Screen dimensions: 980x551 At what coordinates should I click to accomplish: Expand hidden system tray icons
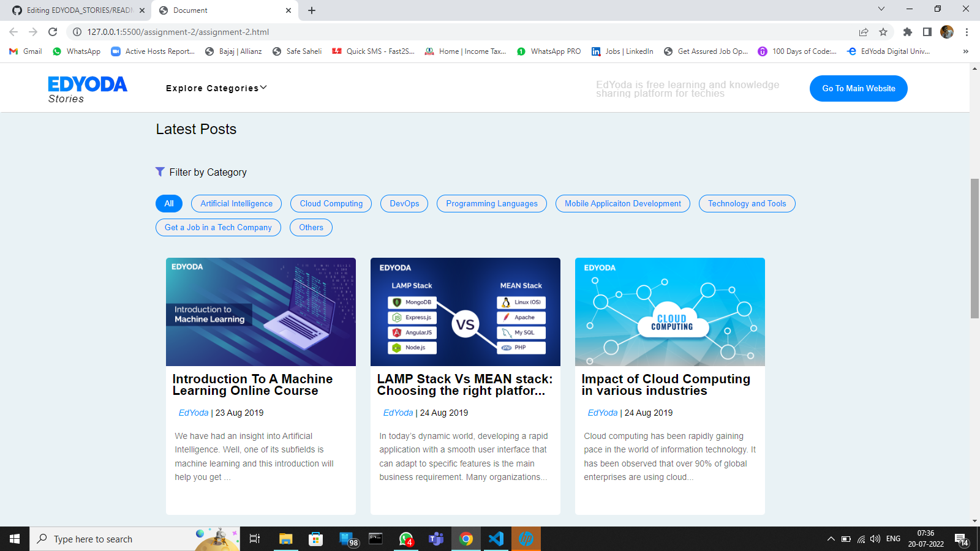[831, 539]
